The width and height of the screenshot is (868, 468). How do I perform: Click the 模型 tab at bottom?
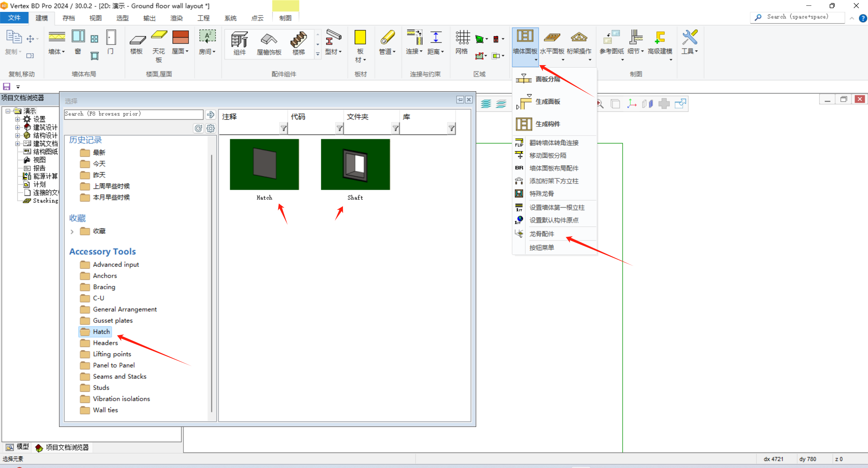point(17,447)
